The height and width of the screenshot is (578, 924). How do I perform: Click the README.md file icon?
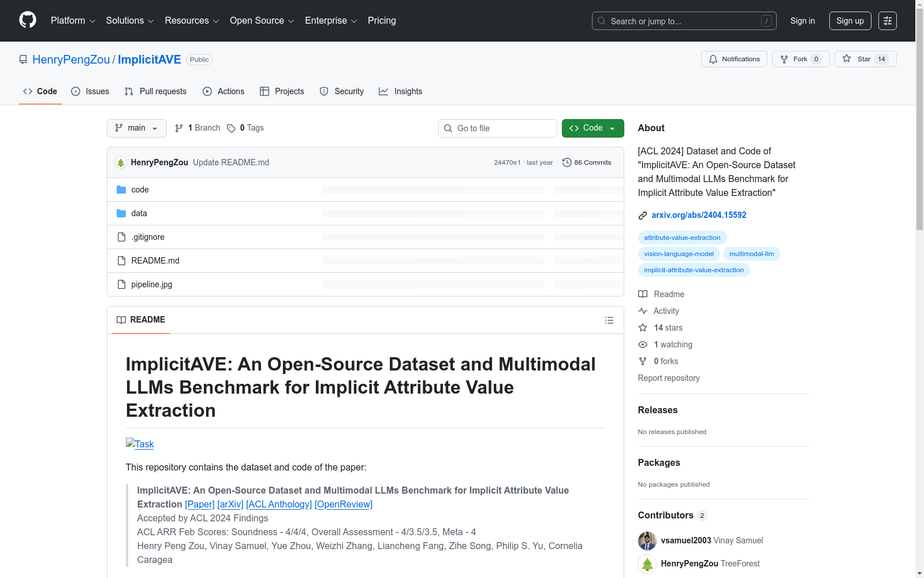point(121,261)
